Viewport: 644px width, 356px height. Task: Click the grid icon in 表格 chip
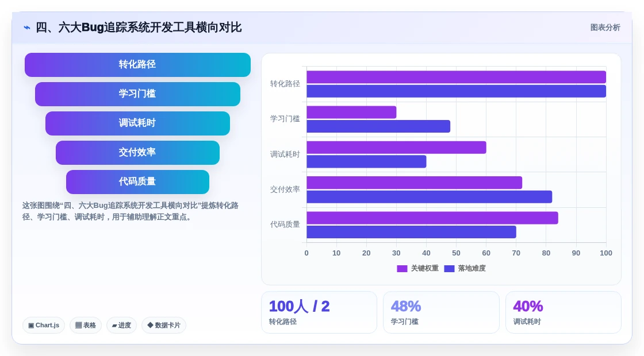coord(78,325)
